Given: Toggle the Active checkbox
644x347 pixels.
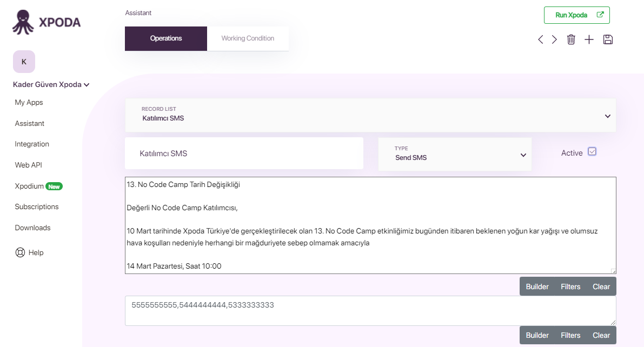Looking at the screenshot, I should coord(592,151).
